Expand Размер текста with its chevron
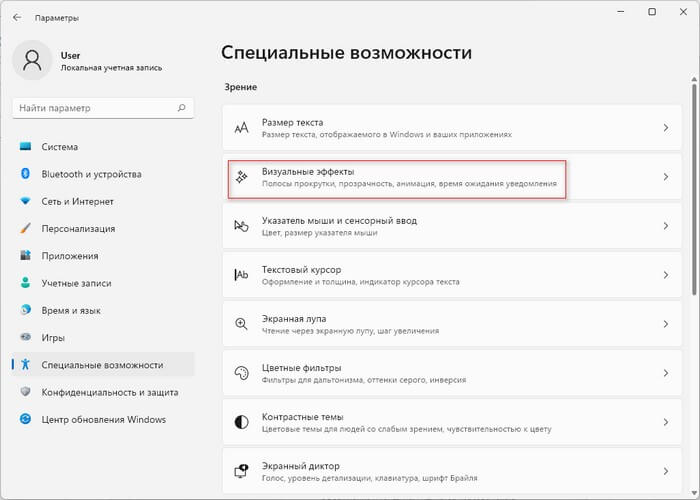This screenshot has height=500, width=700. tap(665, 128)
